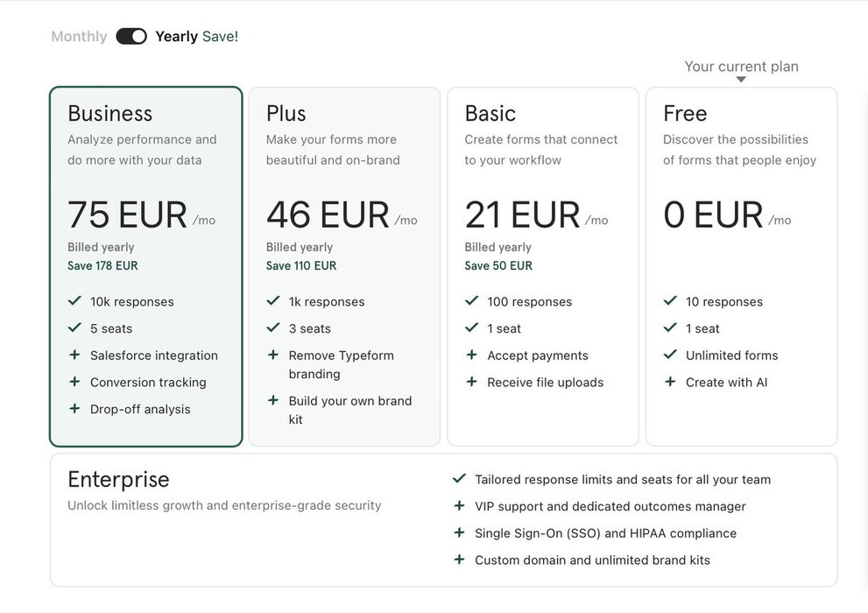The width and height of the screenshot is (868, 613).
Task: Click plus icon beside Create with AI
Action: [670, 382]
